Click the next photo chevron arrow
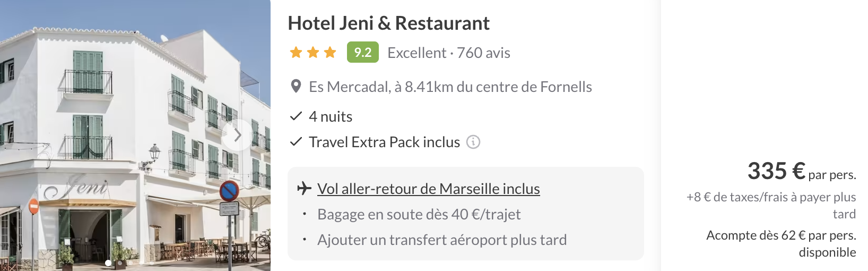Image resolution: width=868 pixels, height=271 pixels. [237, 135]
